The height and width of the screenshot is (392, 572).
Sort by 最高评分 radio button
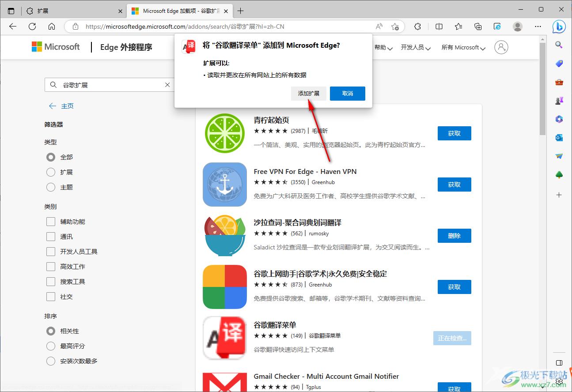51,346
